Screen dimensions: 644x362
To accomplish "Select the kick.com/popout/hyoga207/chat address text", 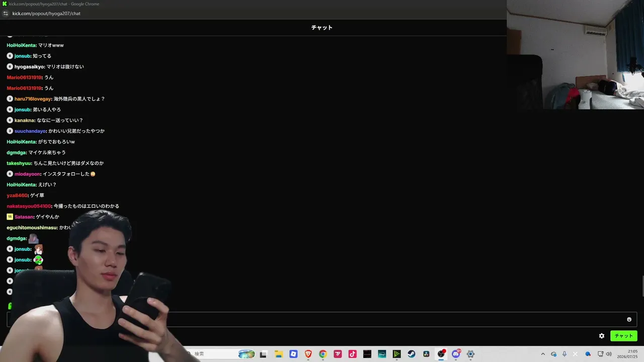I will [46, 14].
